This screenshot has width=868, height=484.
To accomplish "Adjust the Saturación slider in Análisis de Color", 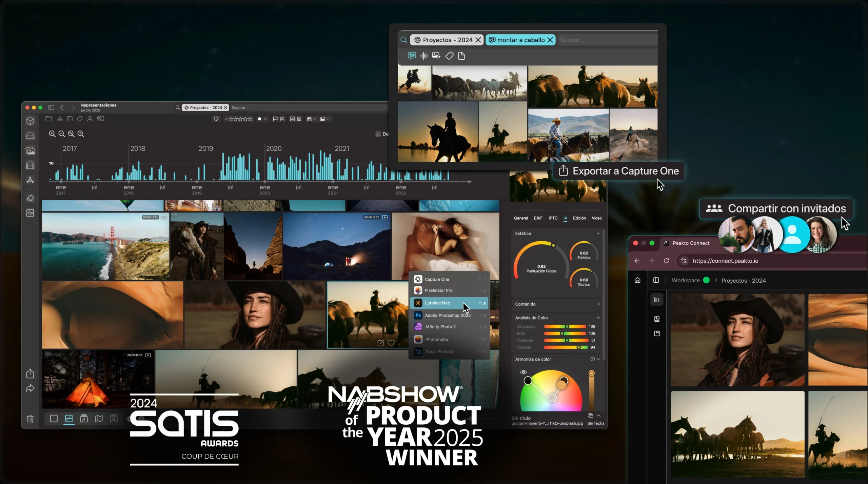I will click(x=568, y=326).
